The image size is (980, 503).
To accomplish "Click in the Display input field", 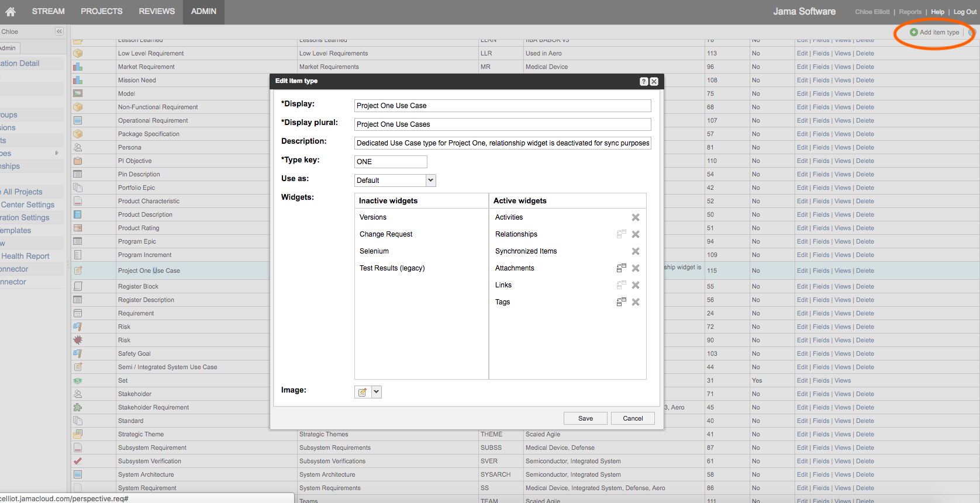I will (x=503, y=106).
